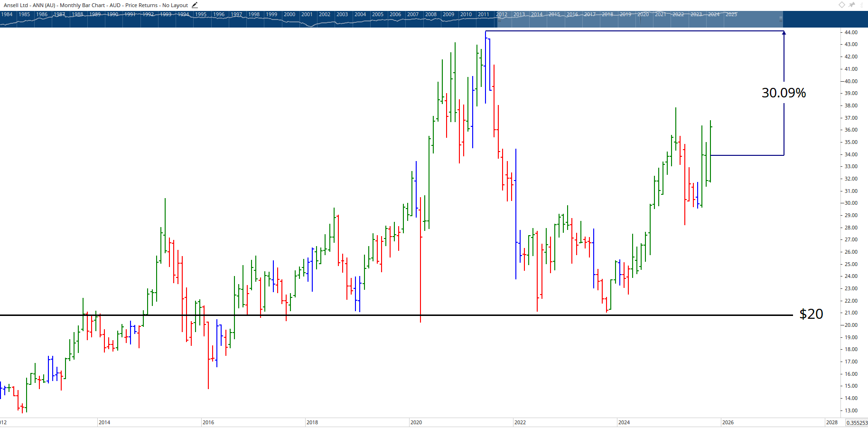This screenshot has height=429, width=868.
Task: Click the 30.00 price on the right axis
Action: [x=851, y=203]
